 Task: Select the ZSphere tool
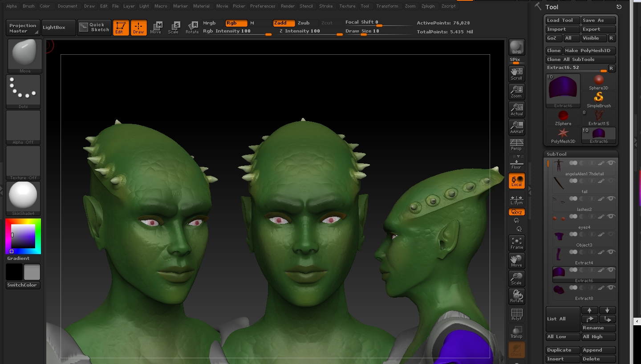click(x=563, y=118)
